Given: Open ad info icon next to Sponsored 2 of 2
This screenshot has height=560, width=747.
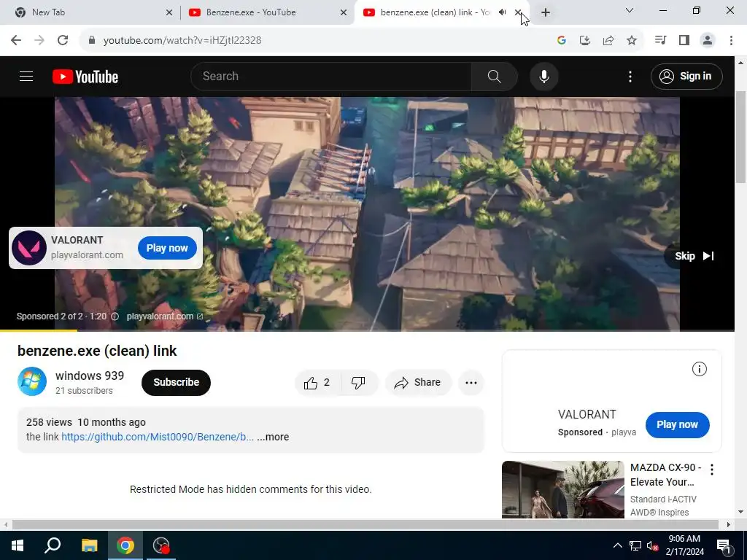Looking at the screenshot, I should [115, 316].
